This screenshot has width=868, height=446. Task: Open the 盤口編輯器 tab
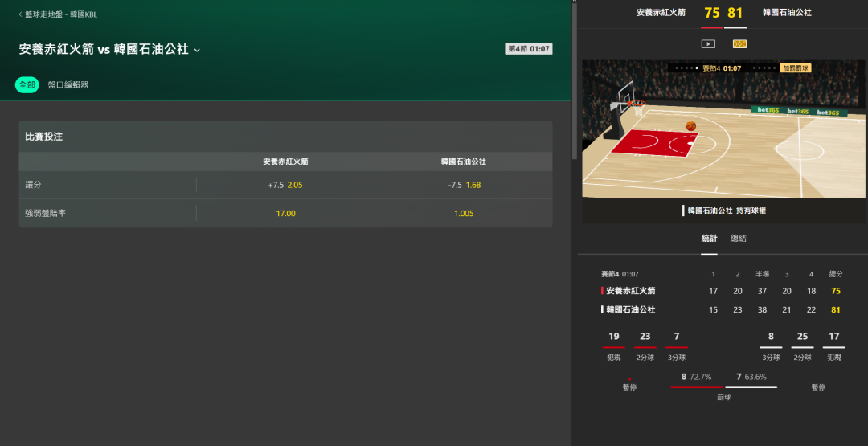(68, 84)
